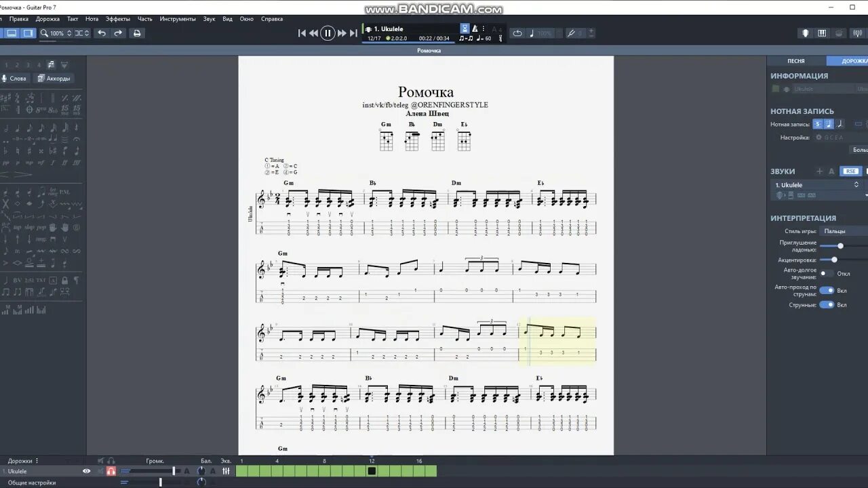868x488 pixels.
Task: Toggle the metronome
Action: pos(475,28)
